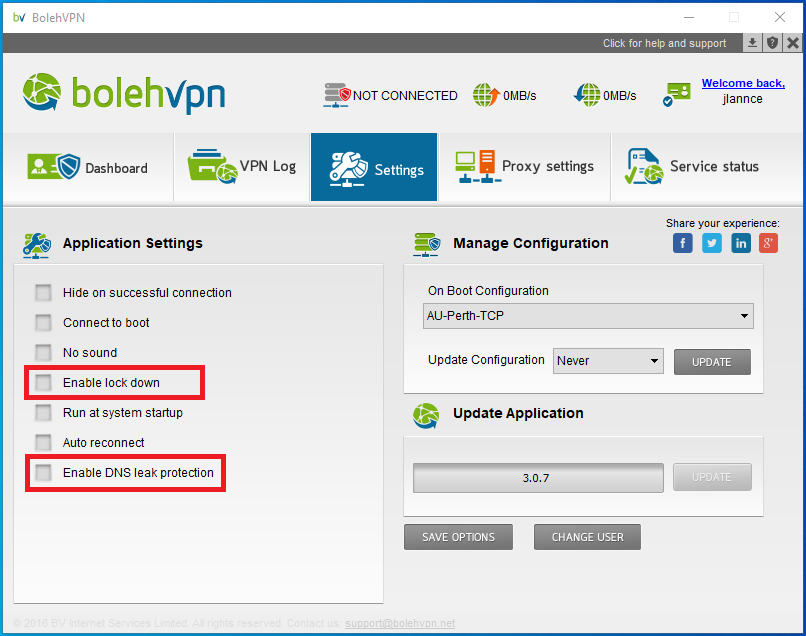Open the Service status tab
The image size is (806, 636).
coord(706,167)
